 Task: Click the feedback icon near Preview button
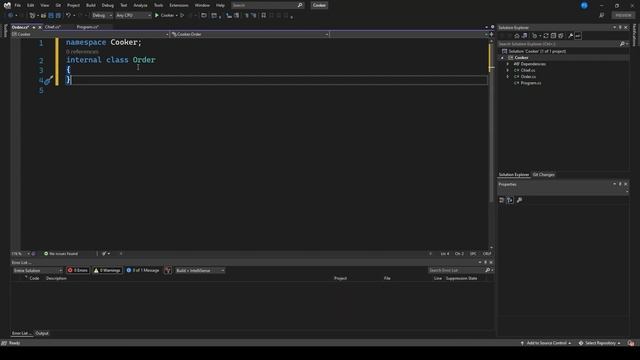click(x=602, y=16)
